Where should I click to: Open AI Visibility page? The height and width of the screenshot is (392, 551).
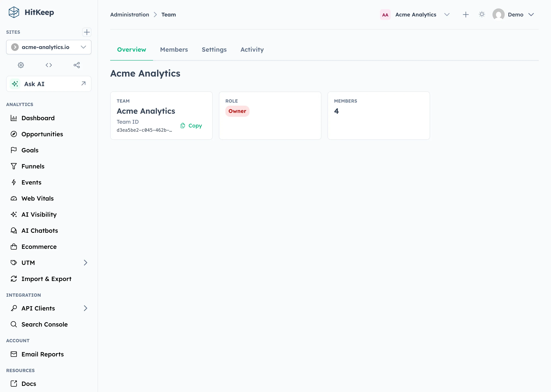tap(49, 214)
